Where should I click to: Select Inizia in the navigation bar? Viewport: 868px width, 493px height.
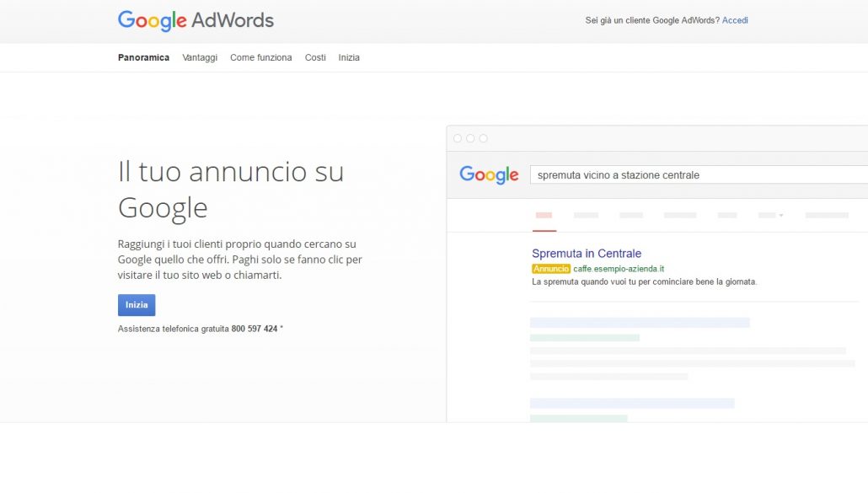point(349,57)
